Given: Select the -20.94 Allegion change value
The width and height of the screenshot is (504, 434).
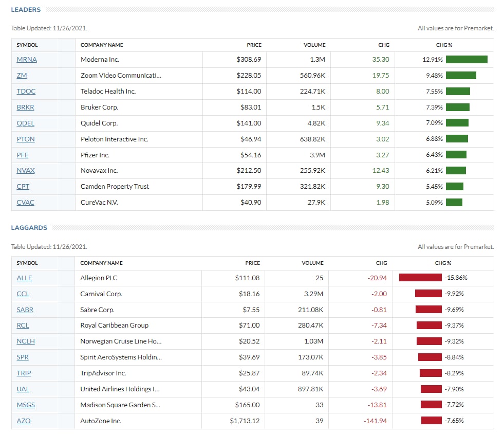Looking at the screenshot, I should point(377,278).
